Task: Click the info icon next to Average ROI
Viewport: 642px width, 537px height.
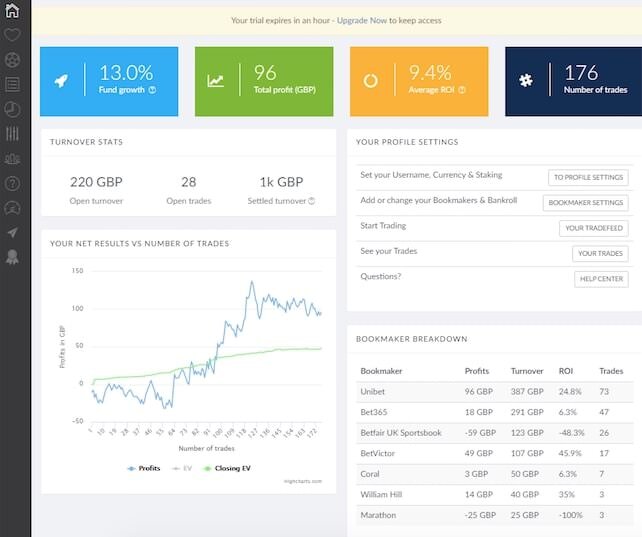Action: (x=462, y=90)
